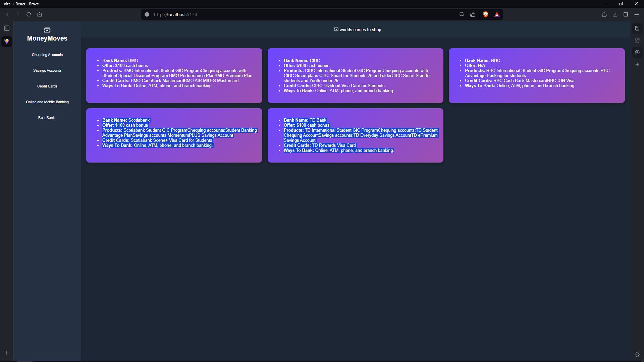Toggle vertical tabs panel at top left
644x362 pixels.
[7, 28]
